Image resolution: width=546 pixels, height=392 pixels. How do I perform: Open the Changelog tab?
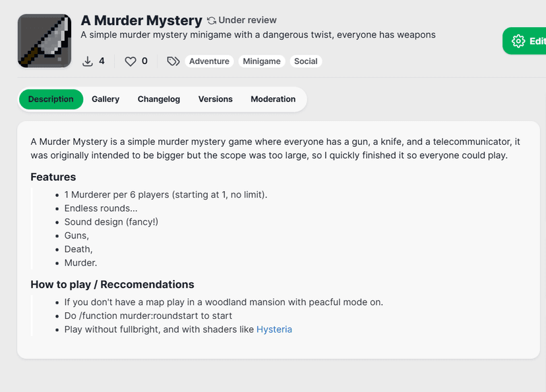(x=159, y=99)
